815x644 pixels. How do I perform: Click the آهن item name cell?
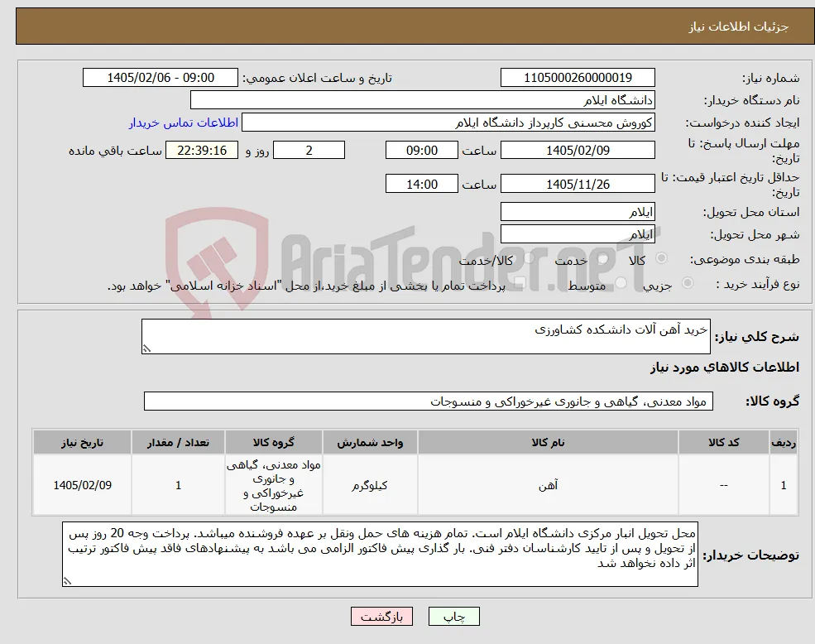tap(548, 485)
